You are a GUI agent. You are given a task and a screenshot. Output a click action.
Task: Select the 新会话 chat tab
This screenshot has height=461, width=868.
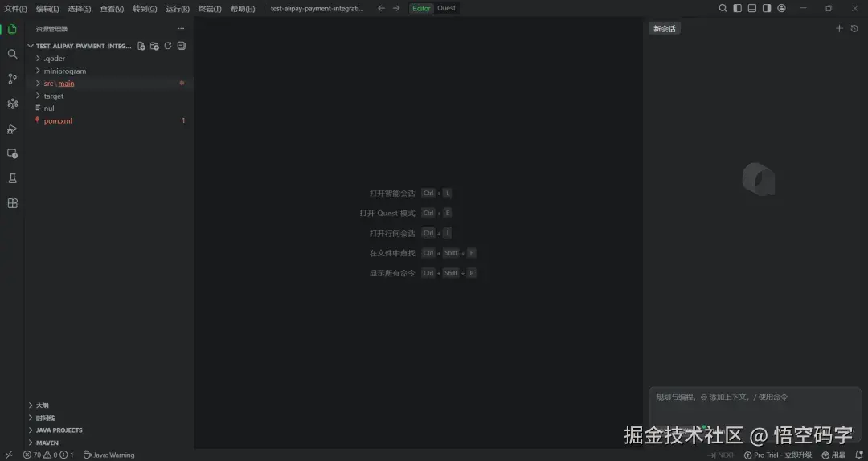pos(665,29)
